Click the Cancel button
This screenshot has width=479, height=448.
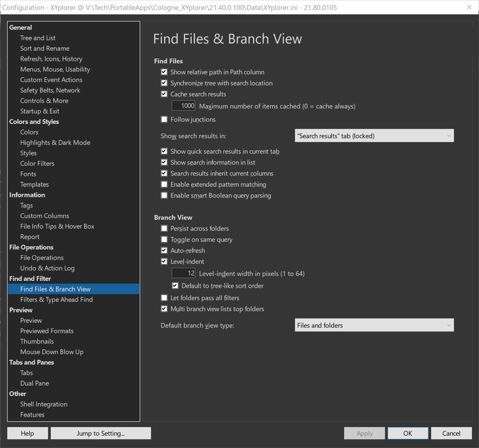pyautogui.click(x=451, y=433)
